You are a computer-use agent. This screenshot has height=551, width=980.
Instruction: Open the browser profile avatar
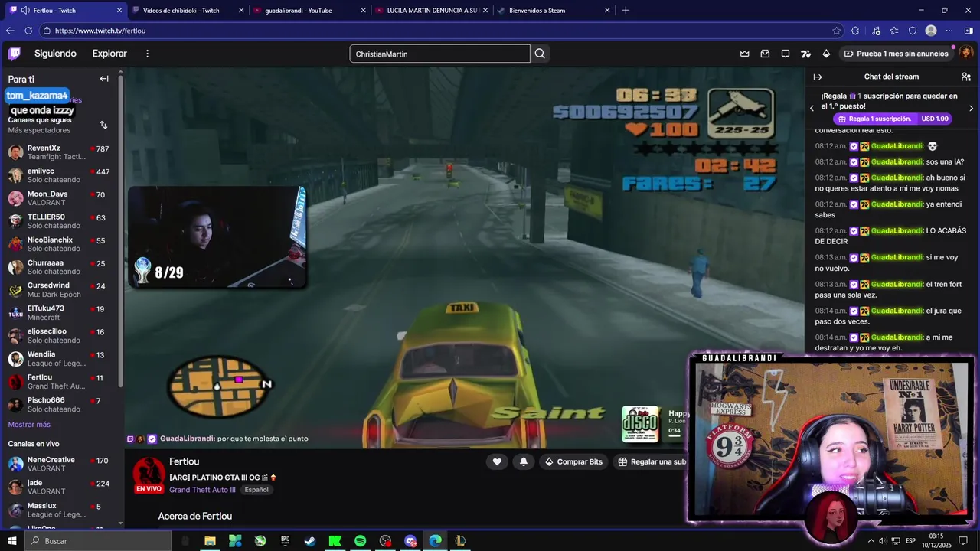[x=931, y=31]
